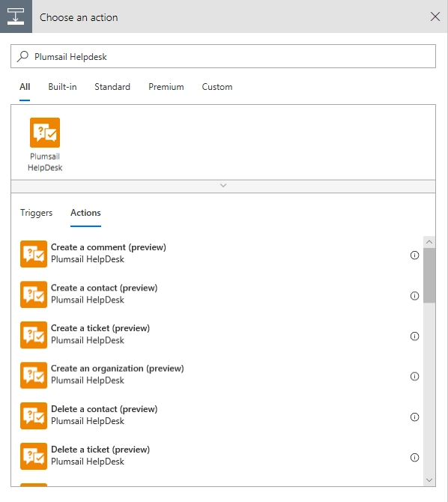Open info for Create a comment
This screenshot has height=502, width=448.
click(414, 255)
